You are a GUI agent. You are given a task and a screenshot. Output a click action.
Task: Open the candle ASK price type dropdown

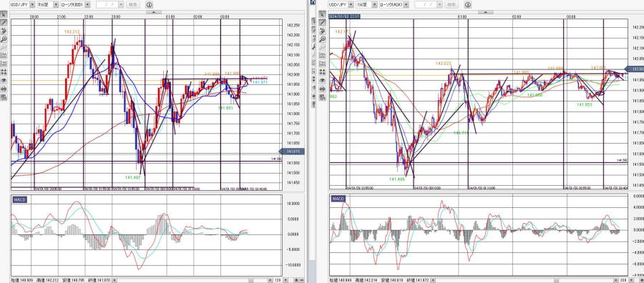(x=393, y=4)
